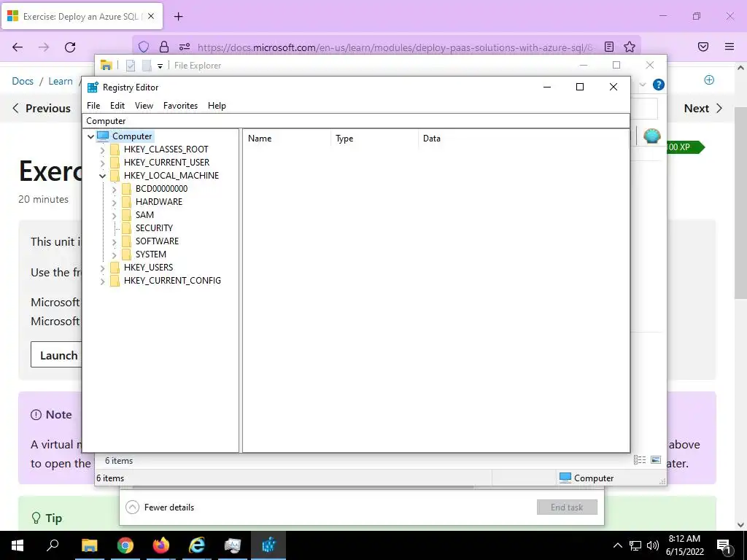Reload the browser page
Screen dimensions: 747x560
[x=70, y=47]
